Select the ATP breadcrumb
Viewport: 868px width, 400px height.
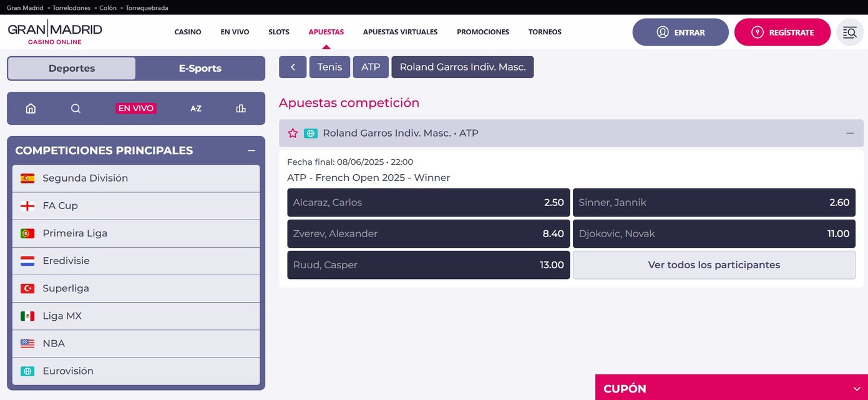click(x=371, y=67)
